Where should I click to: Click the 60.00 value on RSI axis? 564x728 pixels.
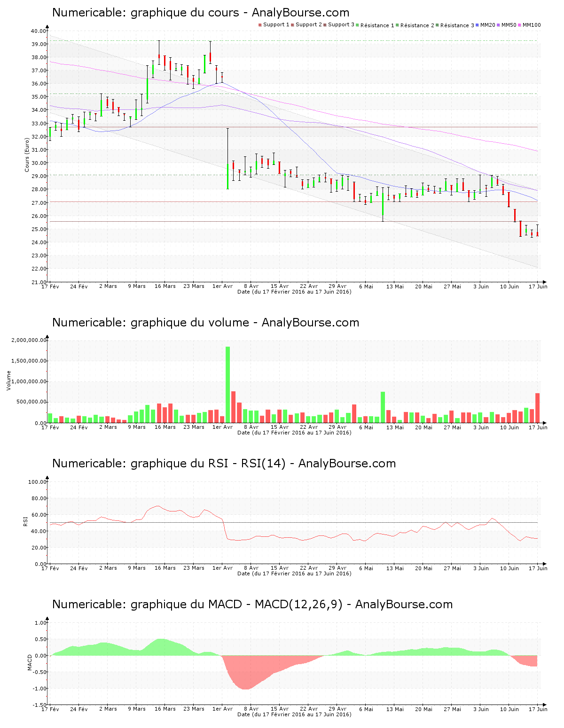(39, 515)
